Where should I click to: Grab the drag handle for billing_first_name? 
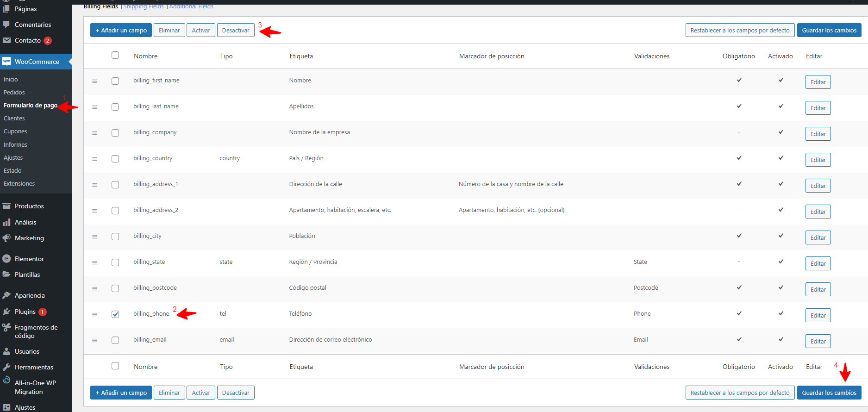(94, 81)
